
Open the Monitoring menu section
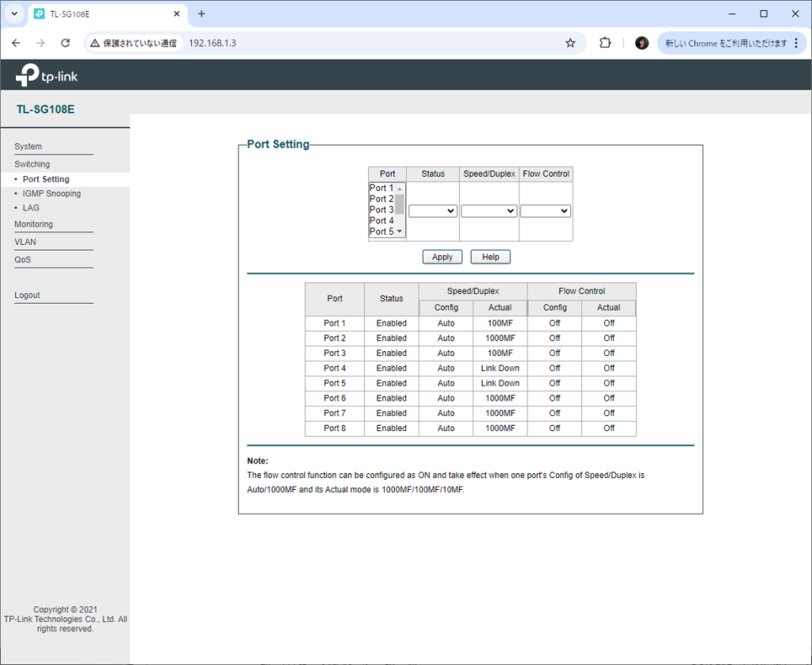coord(33,224)
